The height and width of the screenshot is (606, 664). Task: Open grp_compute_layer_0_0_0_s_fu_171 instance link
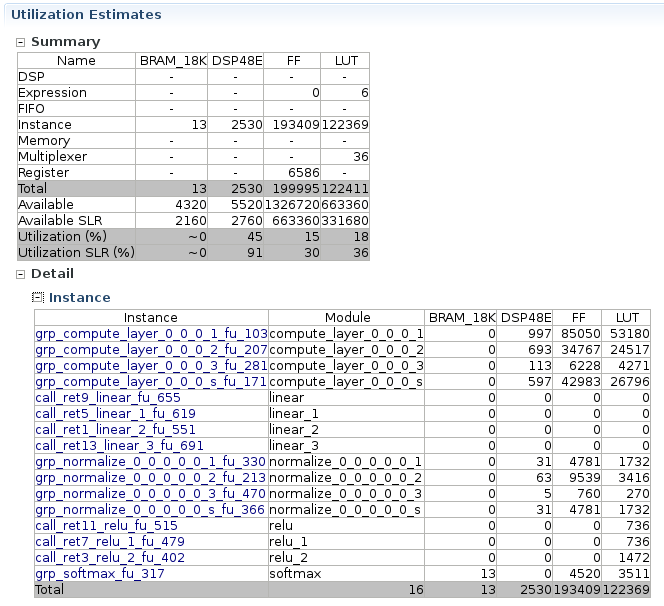151,382
